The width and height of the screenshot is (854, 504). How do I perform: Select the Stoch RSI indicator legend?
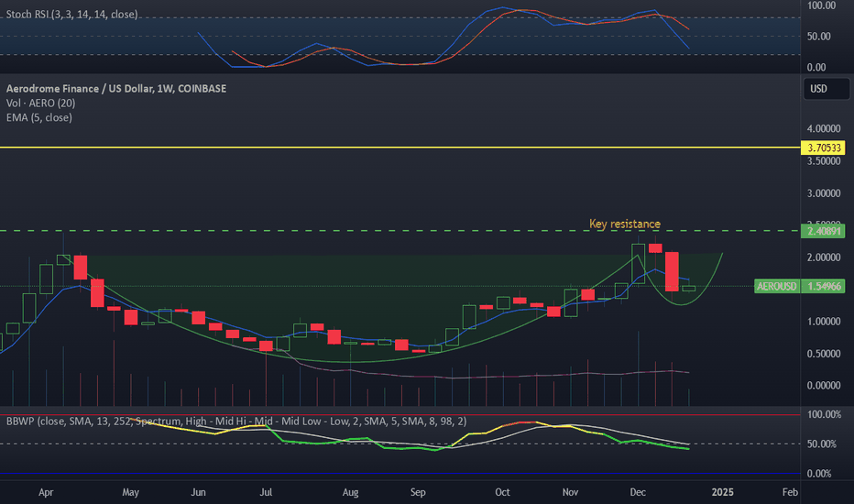pos(71,14)
